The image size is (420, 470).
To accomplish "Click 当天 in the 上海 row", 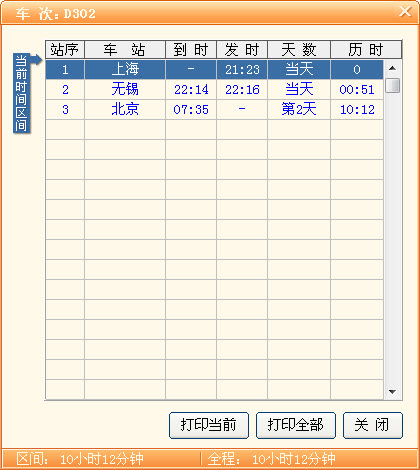I will click(x=299, y=69).
